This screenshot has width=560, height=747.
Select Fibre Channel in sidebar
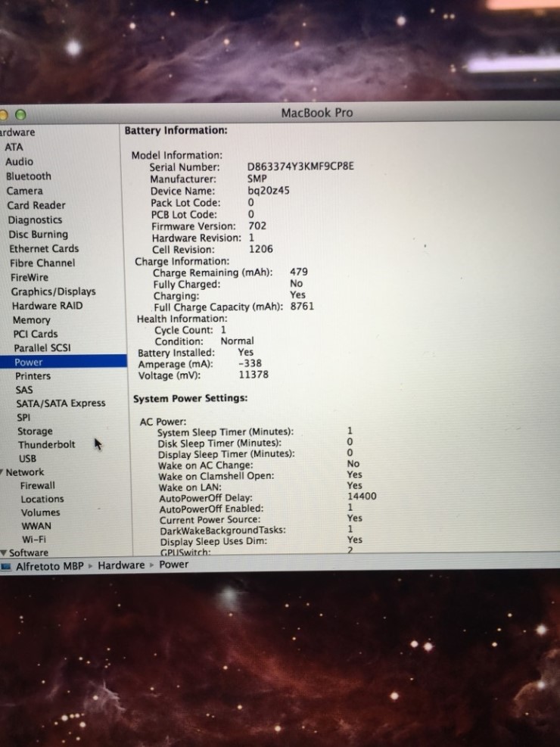[x=42, y=263]
